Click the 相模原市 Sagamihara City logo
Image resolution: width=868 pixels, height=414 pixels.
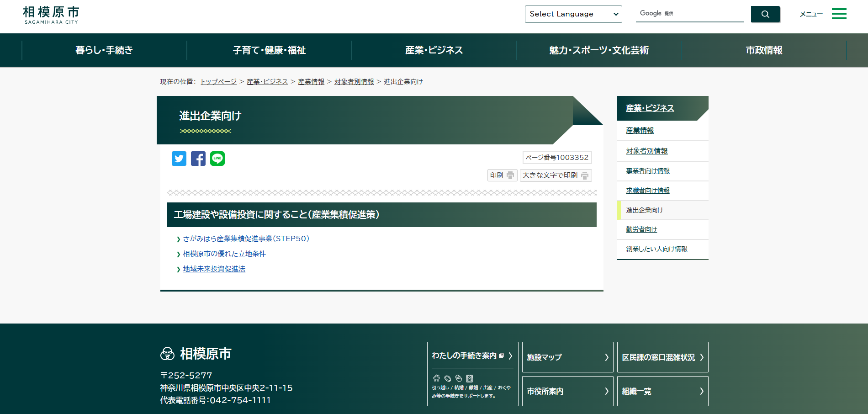coord(51,15)
